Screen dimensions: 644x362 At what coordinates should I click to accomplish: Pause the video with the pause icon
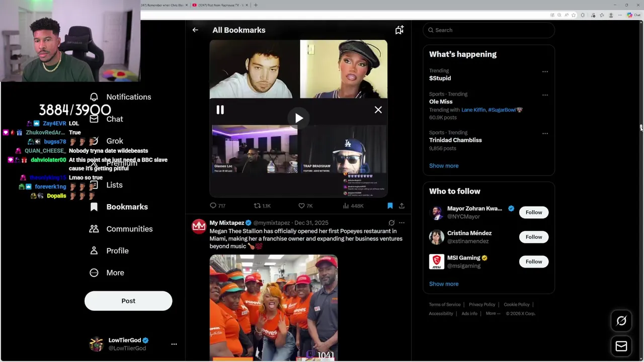pos(220,110)
